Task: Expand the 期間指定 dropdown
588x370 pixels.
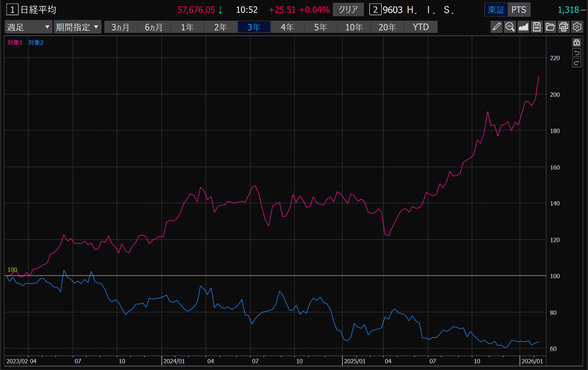Action: 77,27
